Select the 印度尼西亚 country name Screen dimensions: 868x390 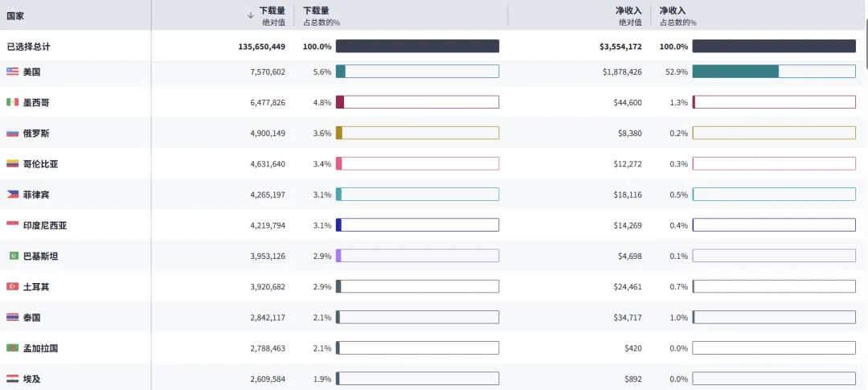(45, 225)
